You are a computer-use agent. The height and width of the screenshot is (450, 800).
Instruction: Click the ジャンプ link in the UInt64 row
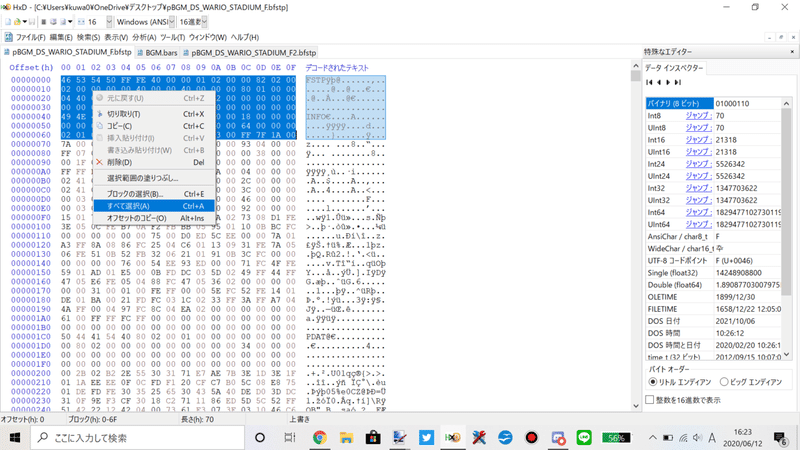point(698,224)
